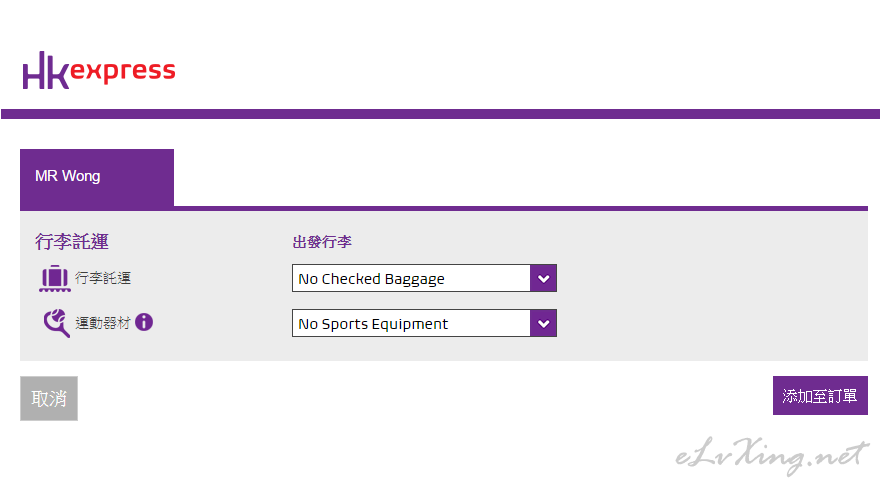Click the HK Express logo
The width and height of the screenshot is (880, 489).
tap(98, 71)
